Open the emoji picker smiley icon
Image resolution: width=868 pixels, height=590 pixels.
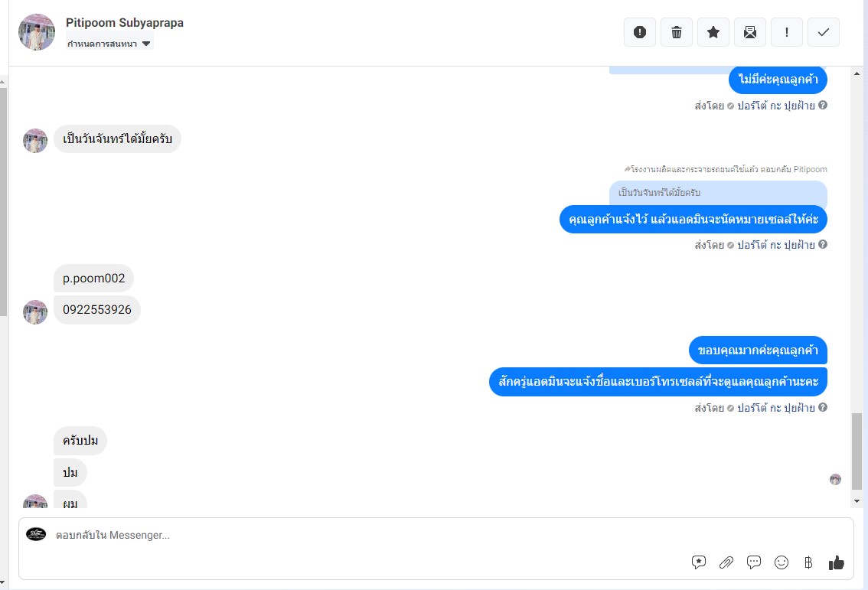[781, 563]
